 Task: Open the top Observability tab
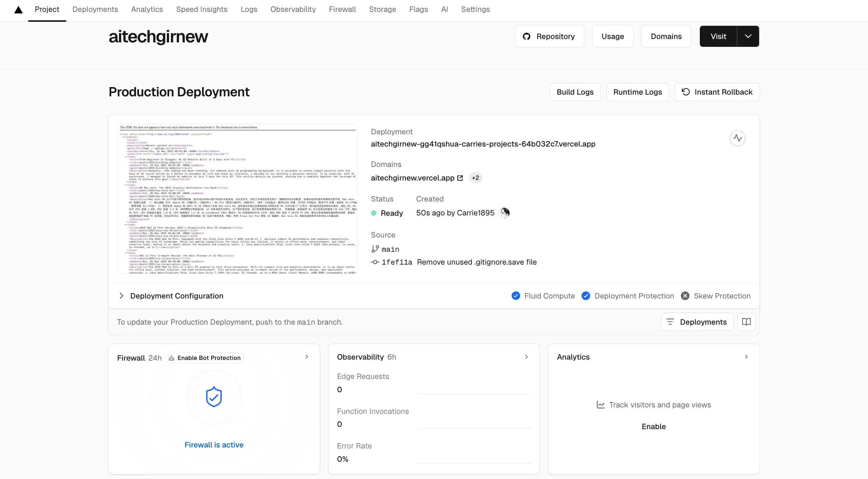pos(293,9)
